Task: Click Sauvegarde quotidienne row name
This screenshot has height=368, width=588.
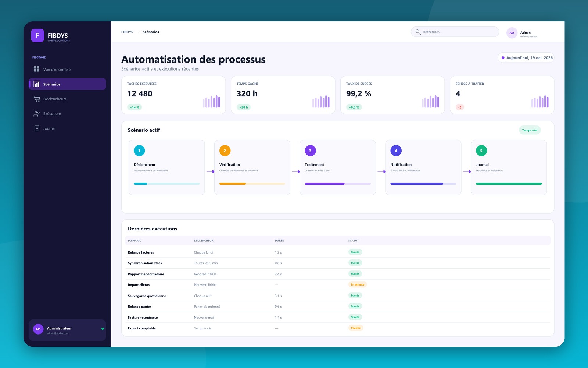Action: [147, 296]
